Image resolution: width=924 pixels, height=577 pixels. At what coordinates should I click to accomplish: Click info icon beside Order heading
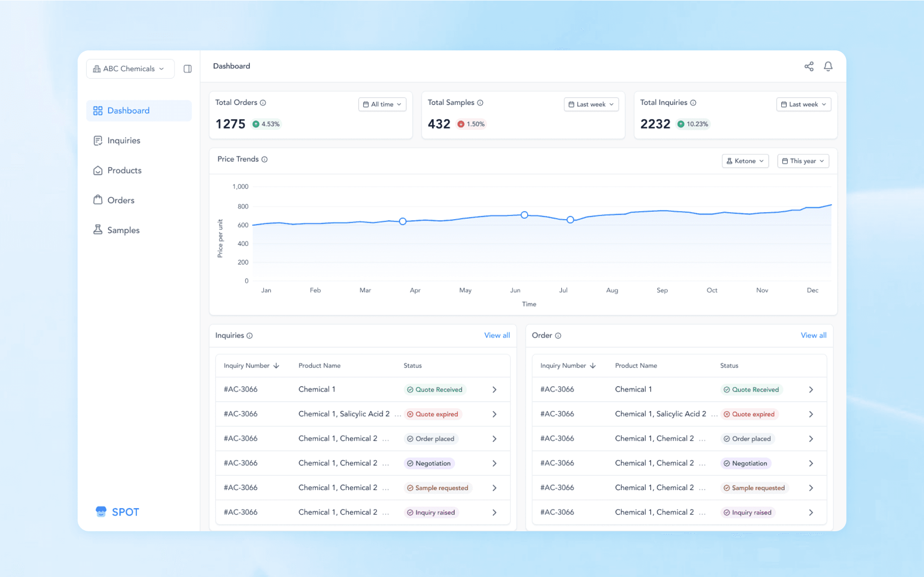558,336
